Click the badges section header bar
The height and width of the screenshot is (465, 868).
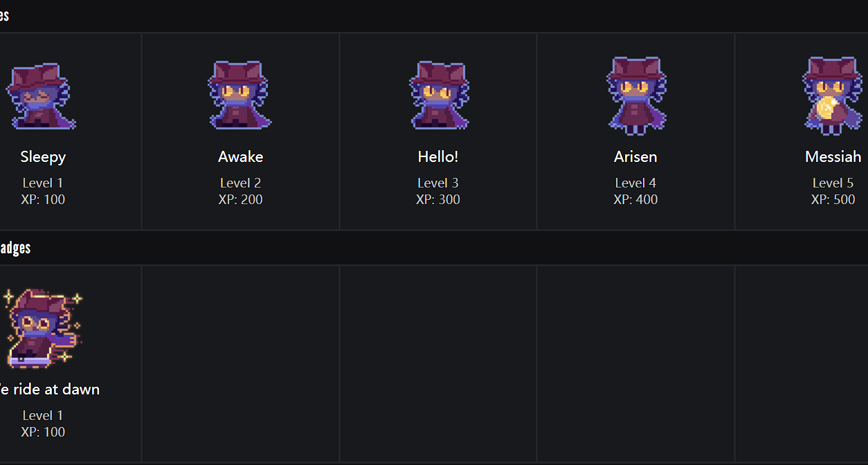pos(434,248)
